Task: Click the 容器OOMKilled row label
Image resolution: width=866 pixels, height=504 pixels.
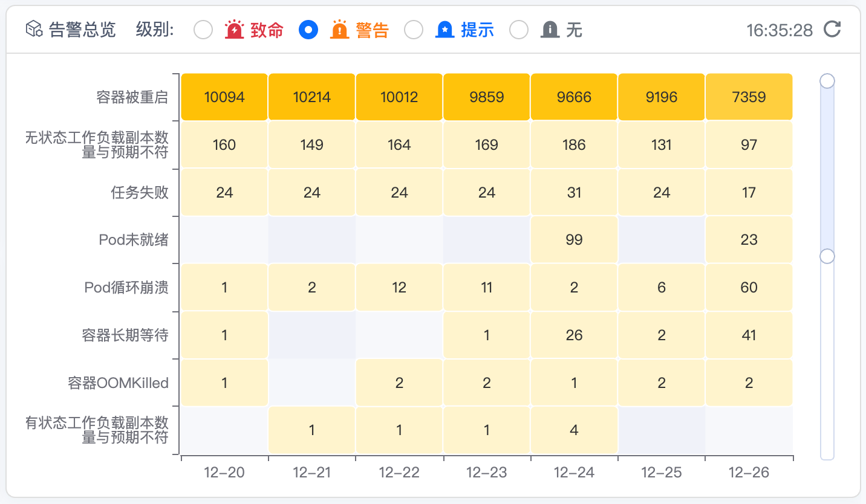Action: 118,383
